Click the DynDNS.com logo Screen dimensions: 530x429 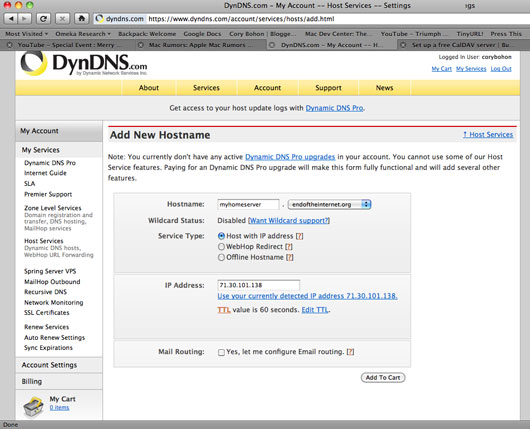84,64
